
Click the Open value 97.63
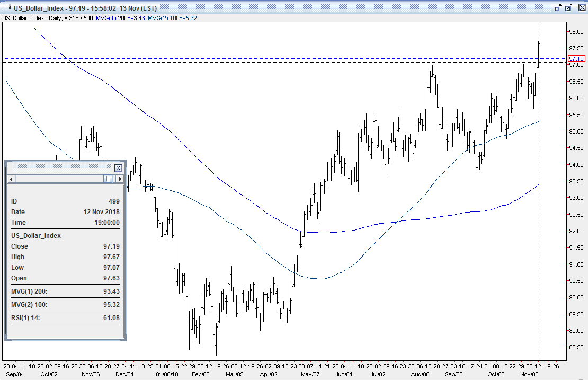pyautogui.click(x=111, y=278)
